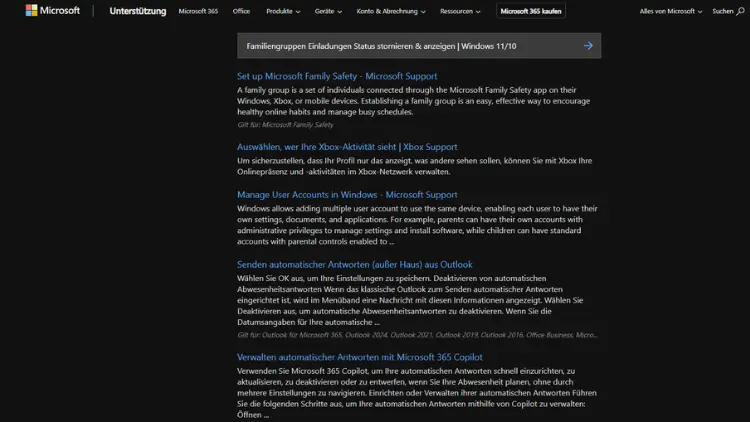The height and width of the screenshot is (422, 750).
Task: Expand the Produkte dropdown
Action: [x=283, y=11]
